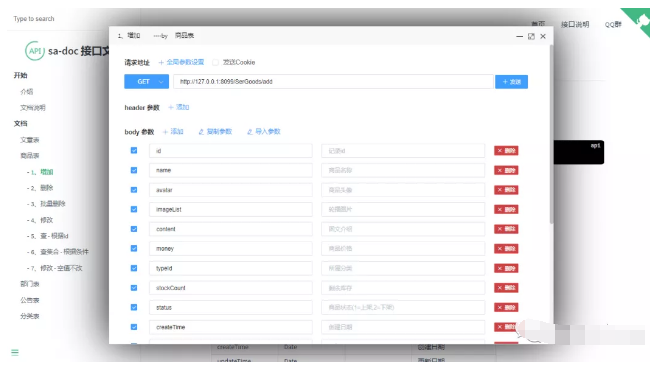Select sidebar item 7. 修改-空值不改
The width and height of the screenshot is (650, 373).
(55, 268)
